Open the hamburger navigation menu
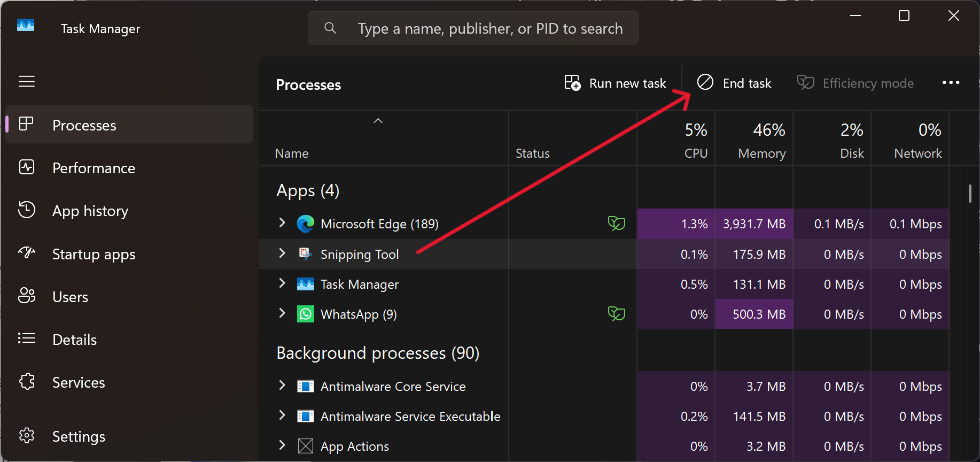The height and width of the screenshot is (462, 980). pos(27,81)
